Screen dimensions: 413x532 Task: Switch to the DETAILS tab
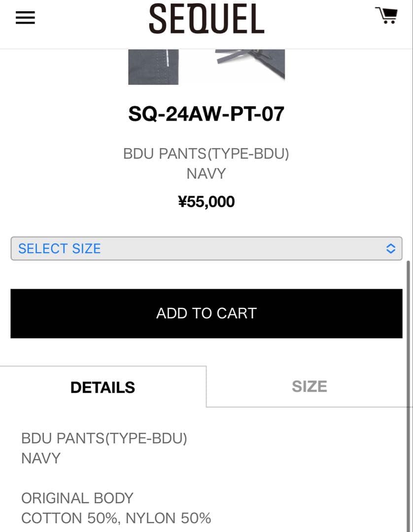pos(103,387)
